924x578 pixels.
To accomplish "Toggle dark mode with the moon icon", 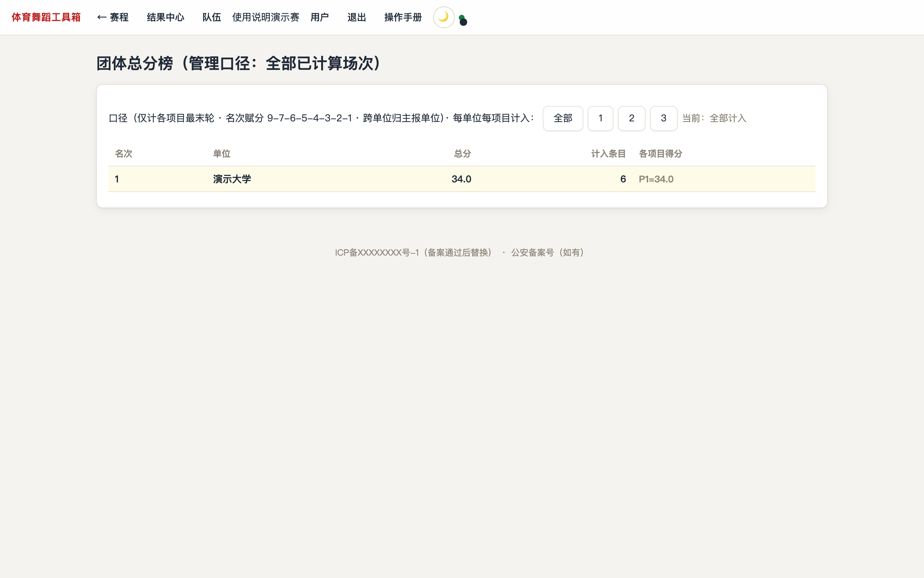I will 443,17.
